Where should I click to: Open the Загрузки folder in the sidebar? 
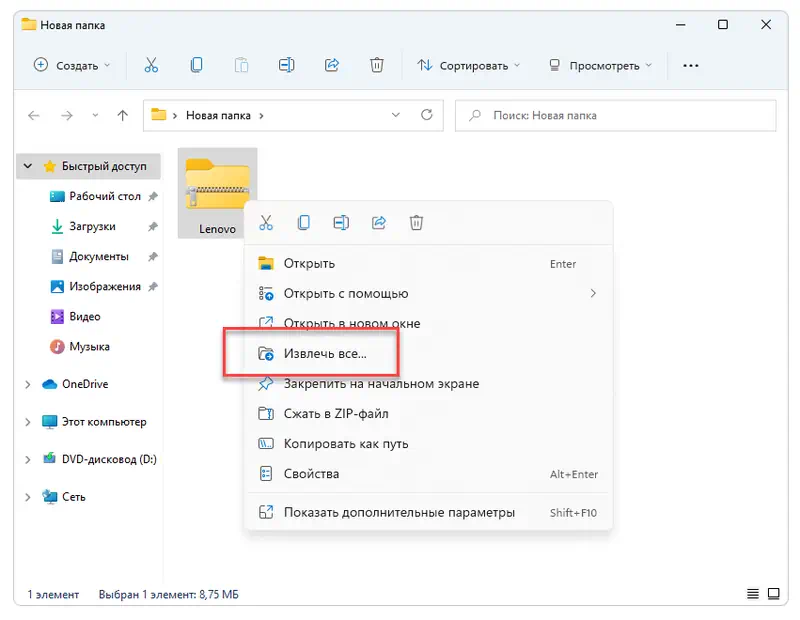(92, 227)
